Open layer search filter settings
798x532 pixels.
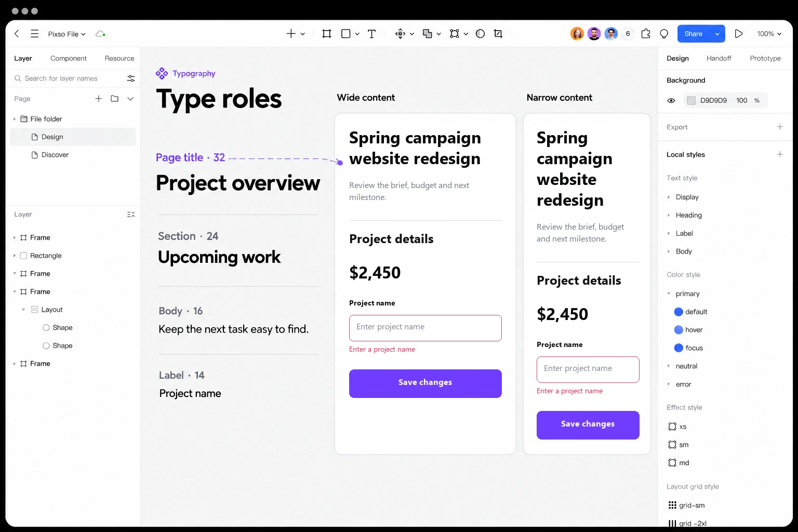click(131, 78)
